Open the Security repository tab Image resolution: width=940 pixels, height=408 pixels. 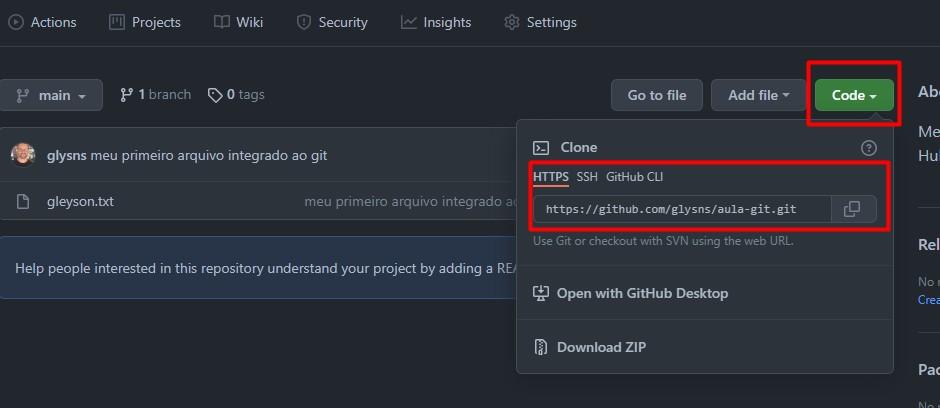(332, 22)
